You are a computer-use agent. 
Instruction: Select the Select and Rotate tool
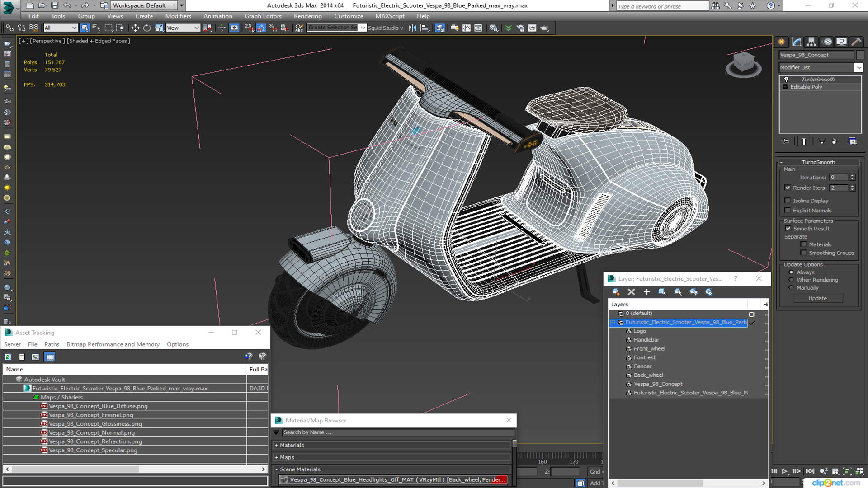147,28
